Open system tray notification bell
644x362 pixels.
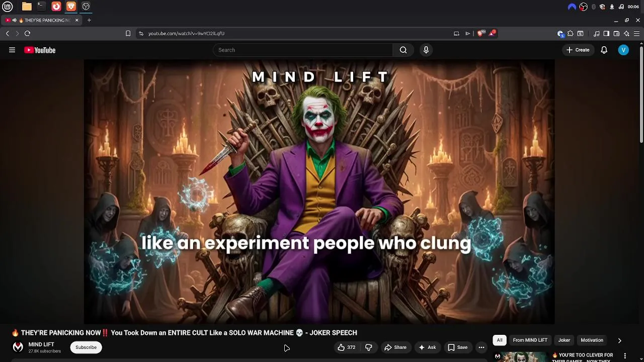(612, 7)
